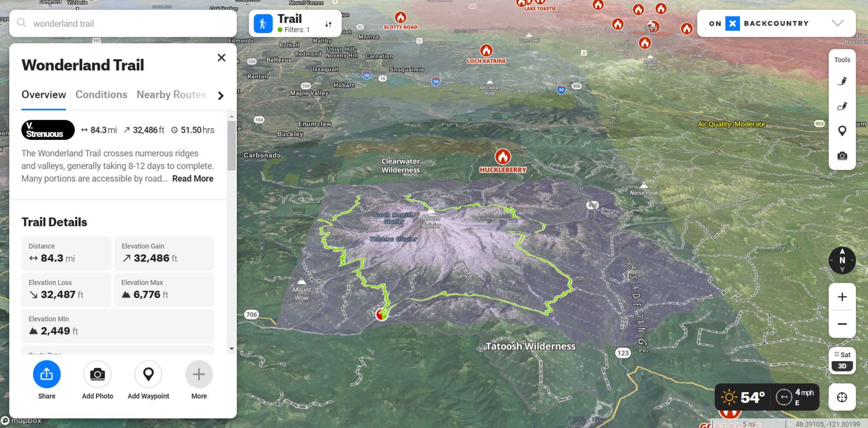Click the wonderland trail search field
Image resolution: width=868 pixels, height=428 pixels.
coord(126,23)
